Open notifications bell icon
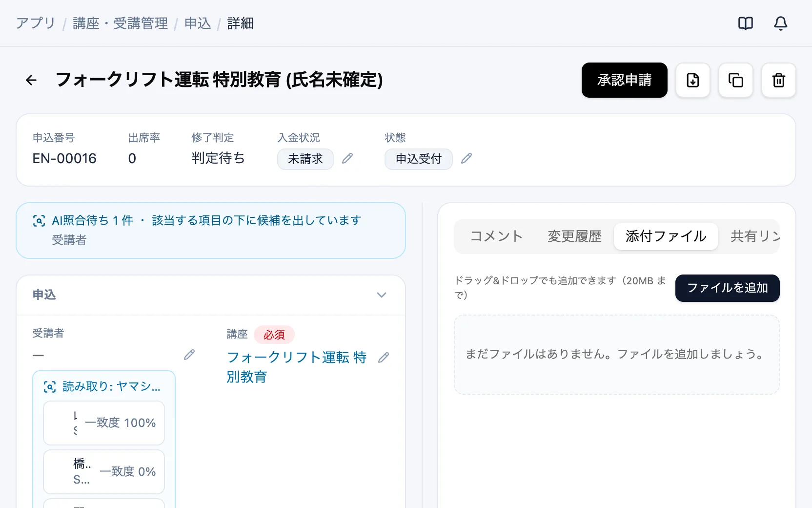This screenshot has width=812, height=508. [781, 23]
